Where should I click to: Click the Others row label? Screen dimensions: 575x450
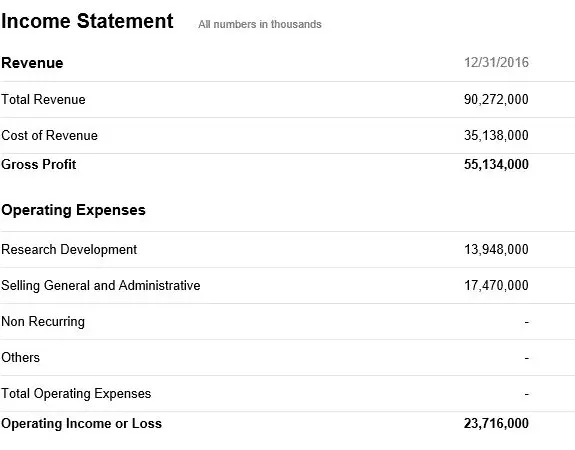tap(21, 357)
